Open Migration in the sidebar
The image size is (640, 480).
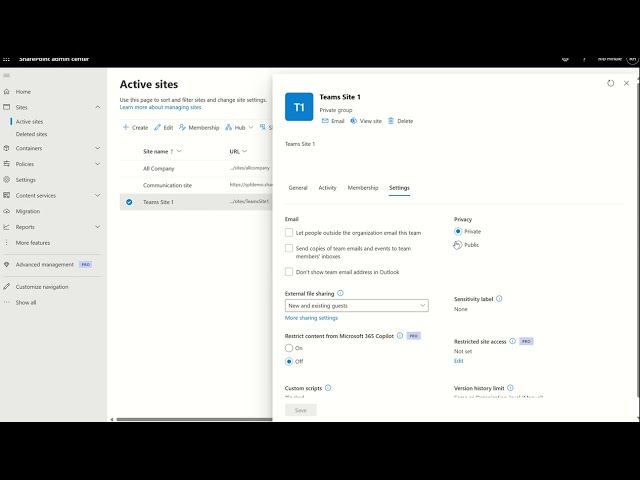click(28, 211)
